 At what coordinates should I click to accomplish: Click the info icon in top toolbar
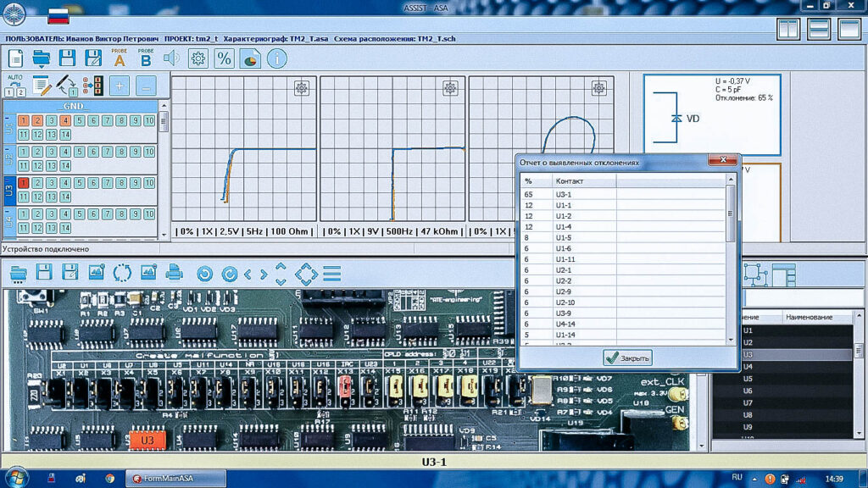click(x=276, y=58)
